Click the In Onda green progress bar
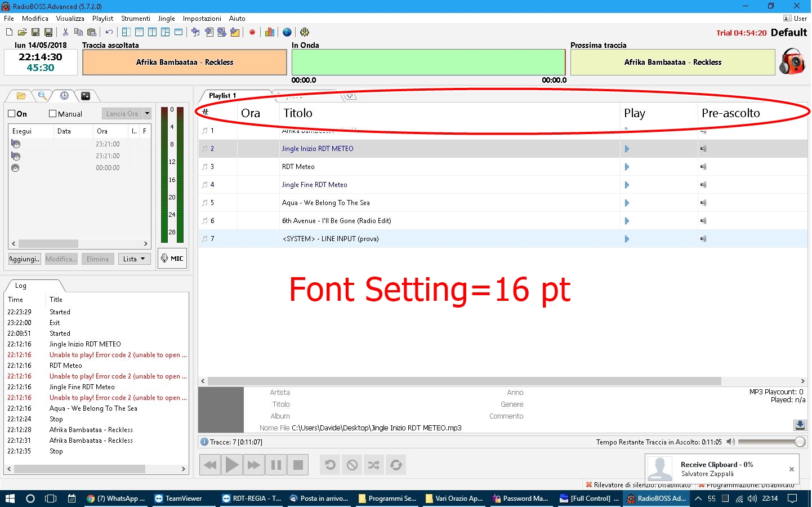This screenshot has height=507, width=812. click(x=429, y=62)
